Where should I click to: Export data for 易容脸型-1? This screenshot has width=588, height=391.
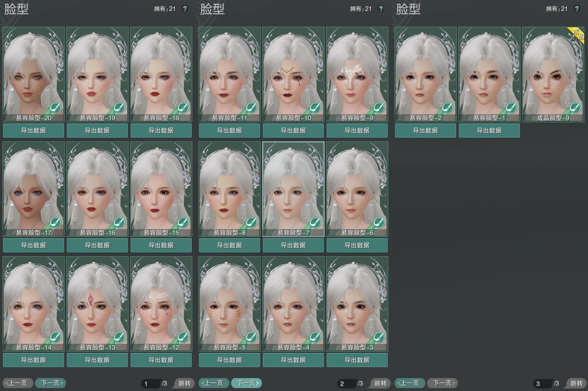coord(490,131)
